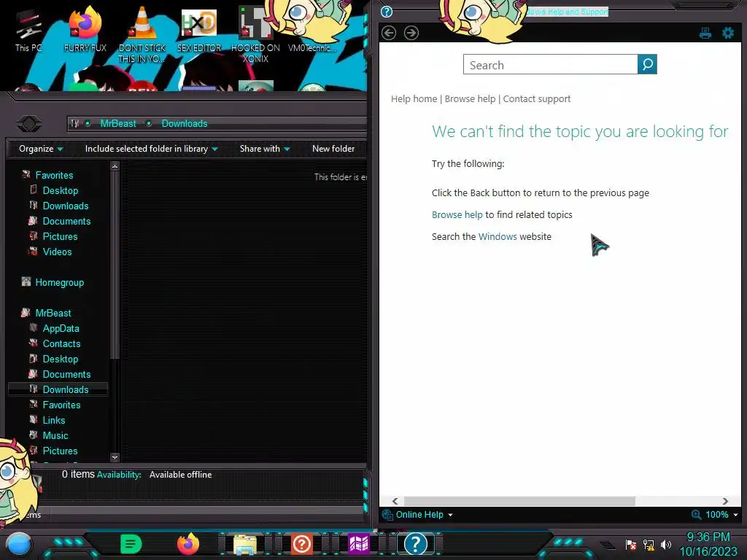Click Help home link
Screen dimensions: 747x560
(414, 98)
